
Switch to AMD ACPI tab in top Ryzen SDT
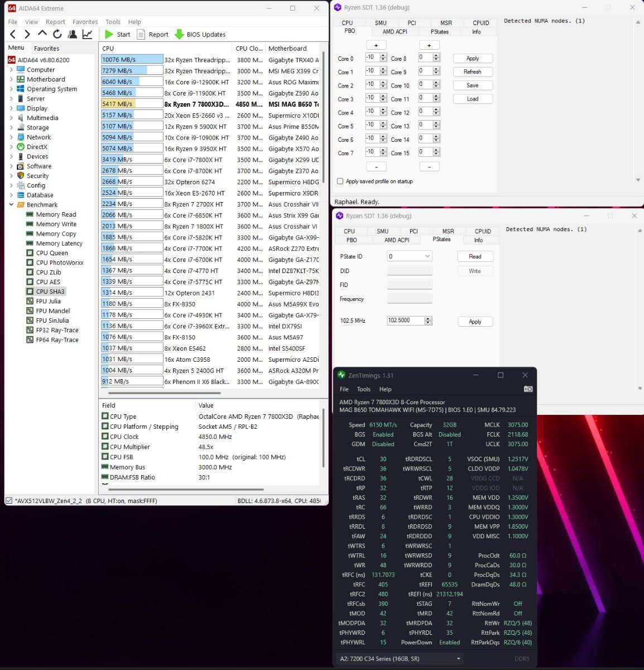[x=395, y=32]
